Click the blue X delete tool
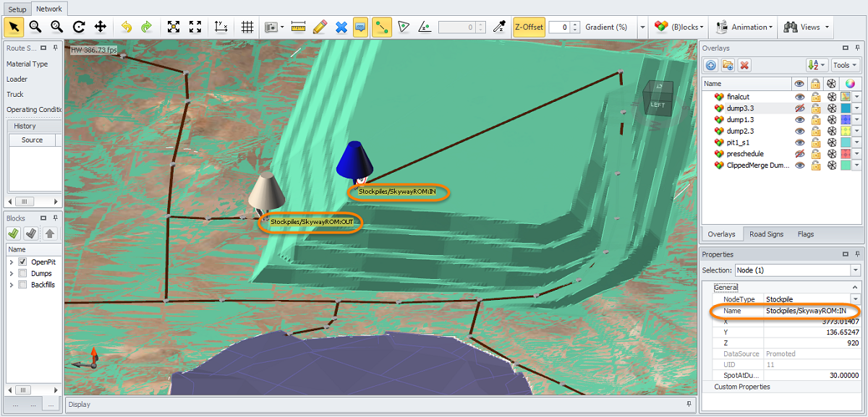This screenshot has width=868, height=417. 341,27
